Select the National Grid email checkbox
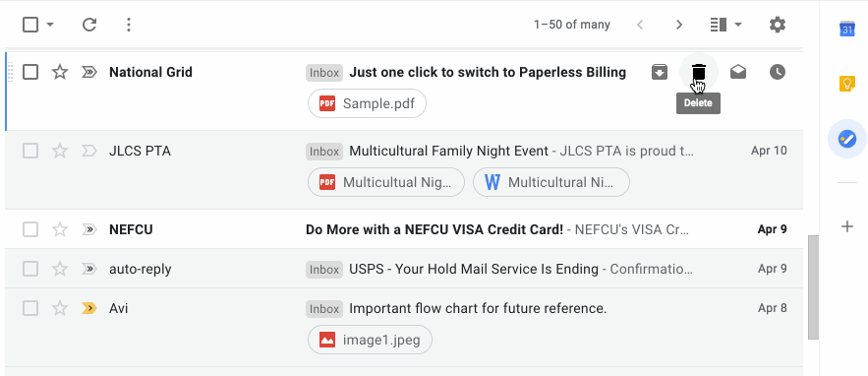This screenshot has height=376, width=868. click(30, 72)
